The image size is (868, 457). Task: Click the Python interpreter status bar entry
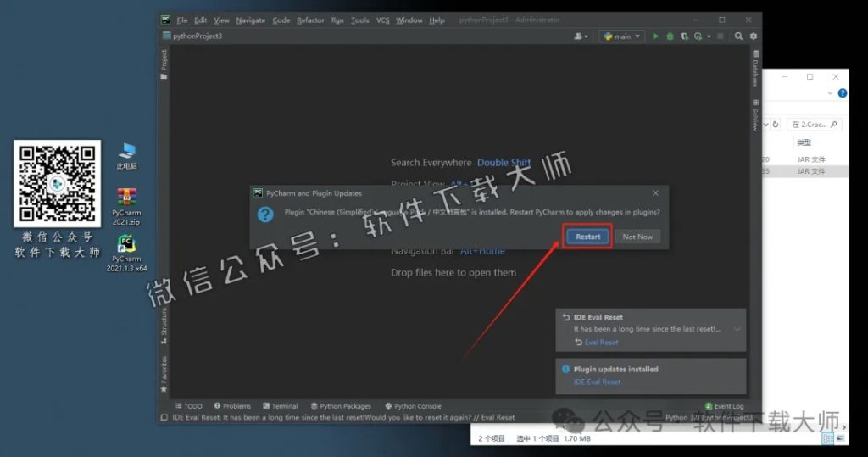(x=709, y=418)
